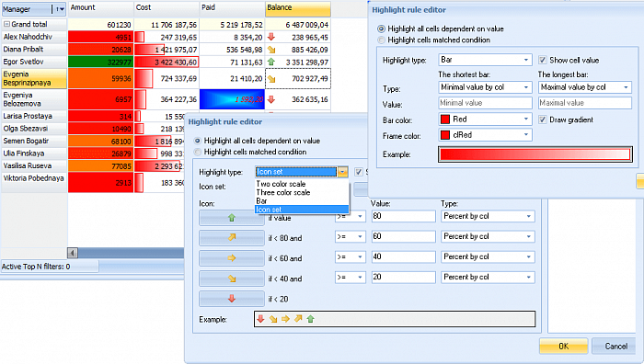Click the clRed frame color swatch

(x=445, y=135)
